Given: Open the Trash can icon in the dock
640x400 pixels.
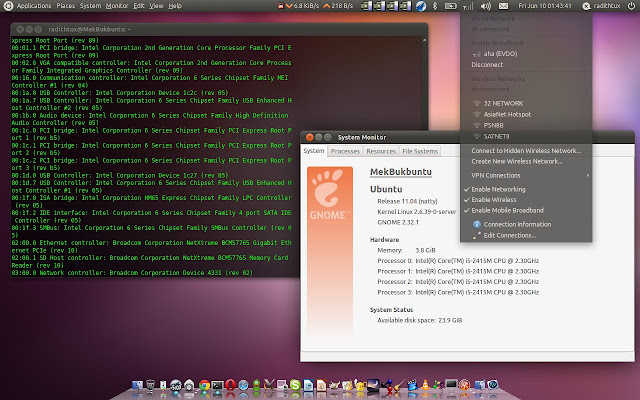Looking at the screenshot, I should pyautogui.click(x=150, y=385).
